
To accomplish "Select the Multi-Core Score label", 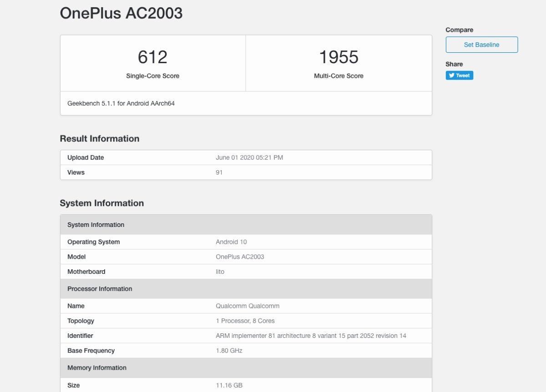I will 339,76.
